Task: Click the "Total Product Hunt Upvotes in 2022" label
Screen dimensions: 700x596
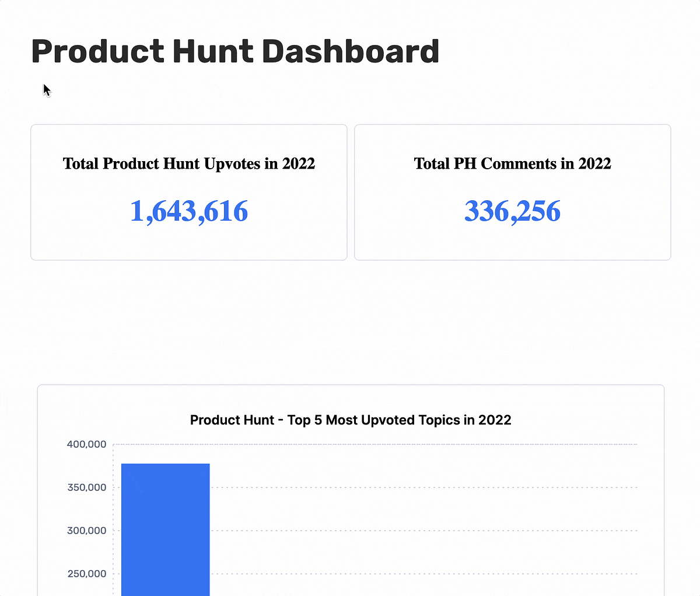Action: point(188,163)
